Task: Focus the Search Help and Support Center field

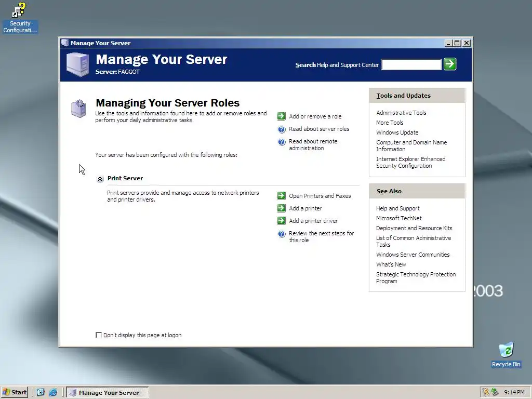Action: pyautogui.click(x=411, y=64)
